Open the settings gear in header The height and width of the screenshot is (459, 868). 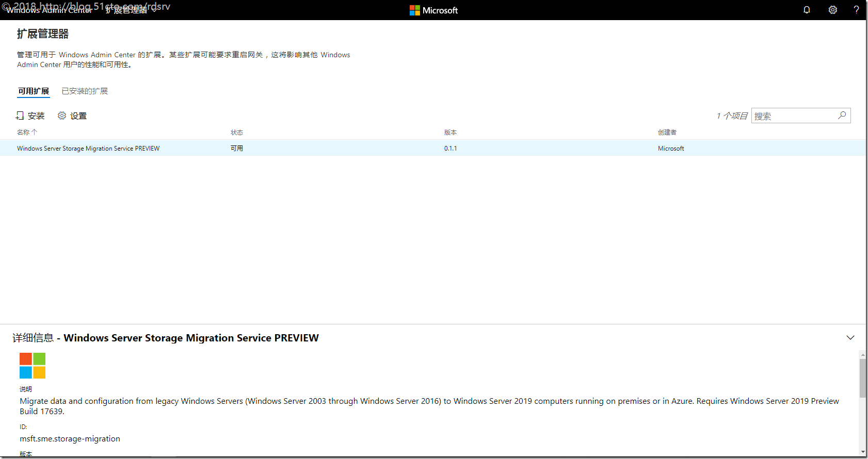point(832,10)
